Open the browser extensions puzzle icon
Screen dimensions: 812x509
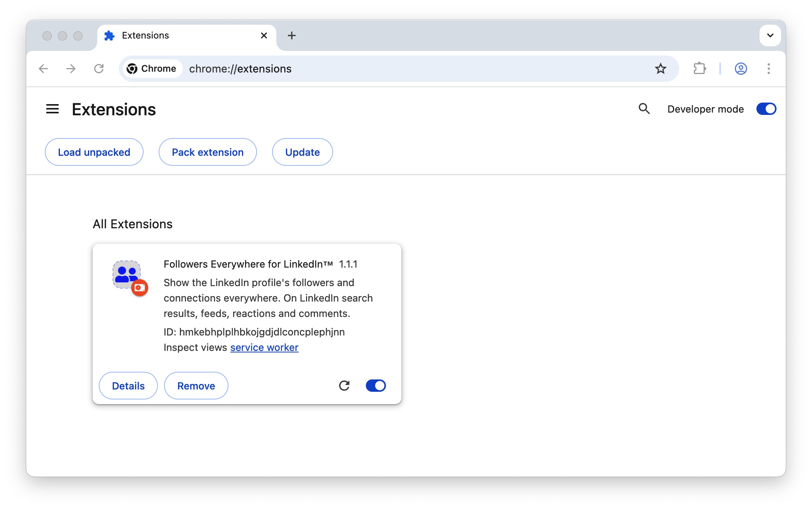click(700, 69)
